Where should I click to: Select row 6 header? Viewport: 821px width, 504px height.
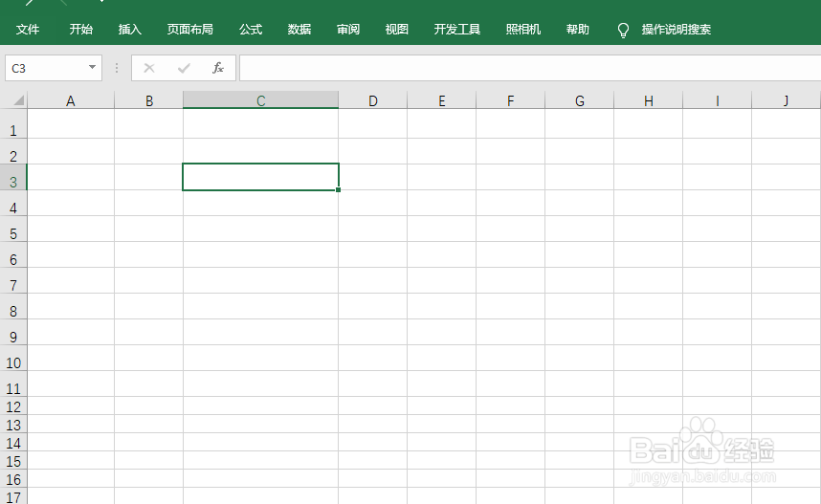click(x=13, y=255)
